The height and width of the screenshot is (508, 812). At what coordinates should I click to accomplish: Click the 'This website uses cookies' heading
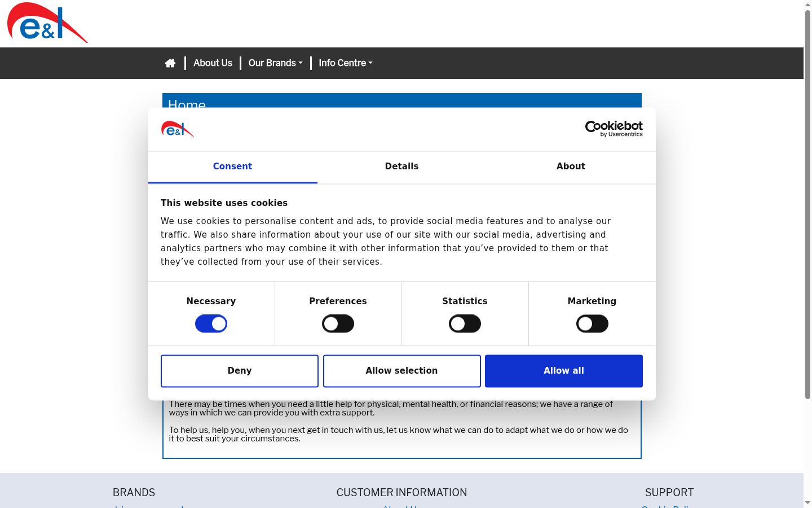point(224,203)
